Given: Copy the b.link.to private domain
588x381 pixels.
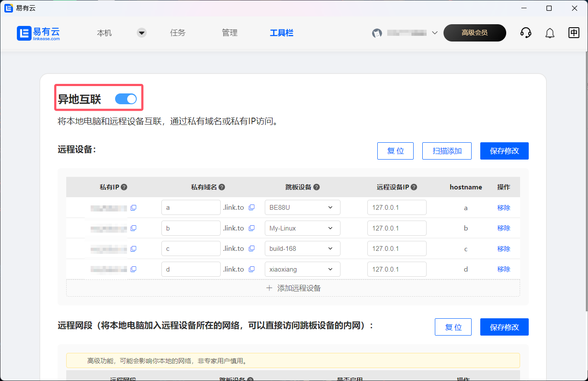Looking at the screenshot, I should click(x=251, y=228).
